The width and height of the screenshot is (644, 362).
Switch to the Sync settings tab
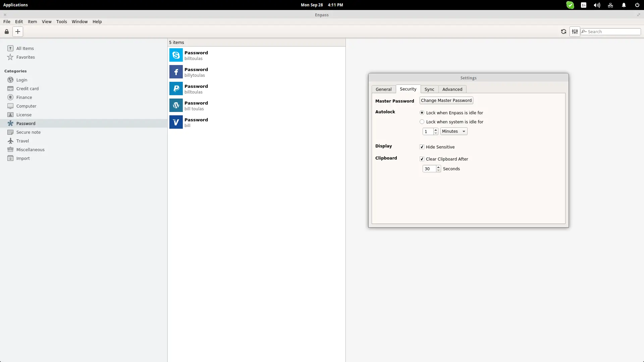pos(429,89)
